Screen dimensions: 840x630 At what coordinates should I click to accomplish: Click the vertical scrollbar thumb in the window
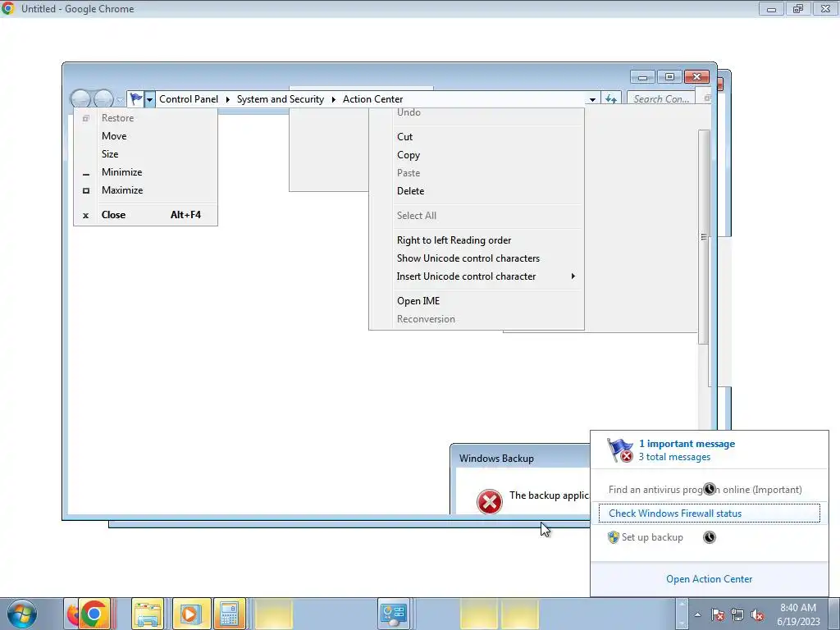click(x=704, y=237)
